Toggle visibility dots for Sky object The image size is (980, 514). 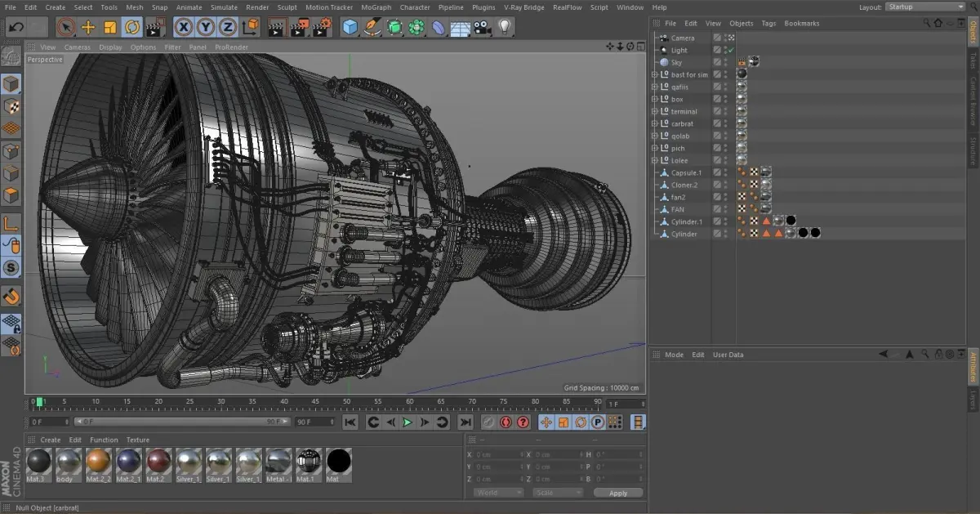point(725,62)
